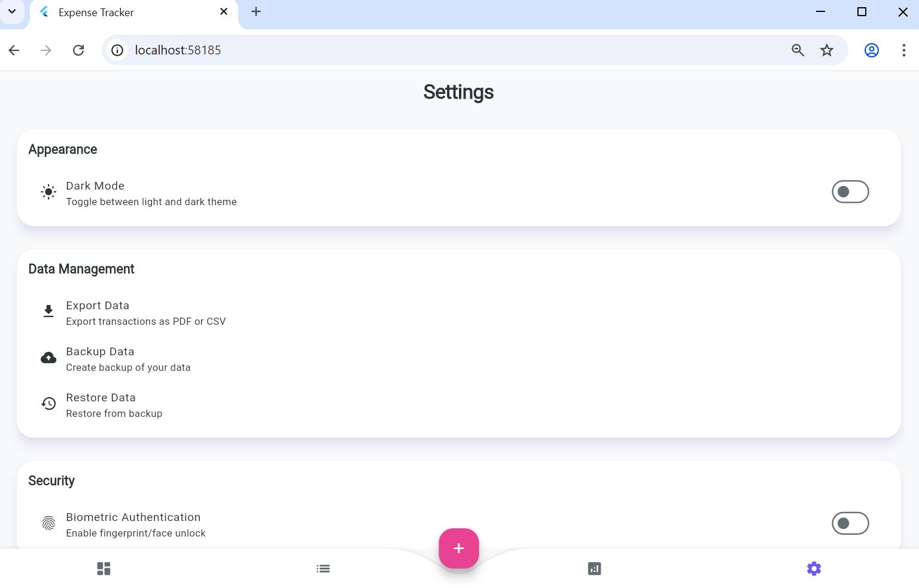Click the browser profile avatar icon
This screenshot has height=588, width=919.
[x=871, y=50]
